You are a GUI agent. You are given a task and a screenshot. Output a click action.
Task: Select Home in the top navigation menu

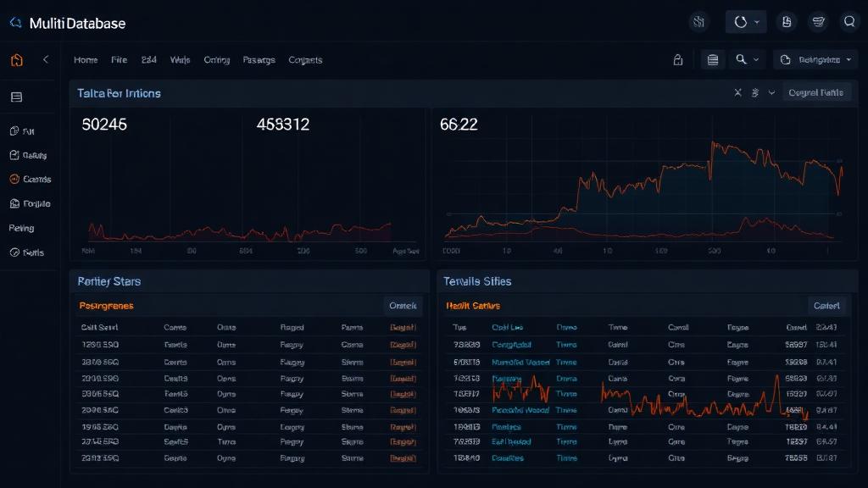tap(86, 59)
